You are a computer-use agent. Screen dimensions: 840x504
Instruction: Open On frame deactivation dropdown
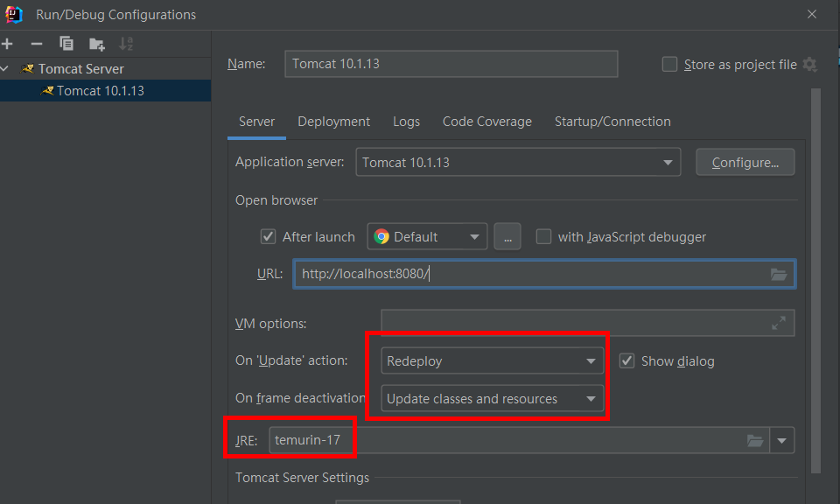click(x=492, y=398)
